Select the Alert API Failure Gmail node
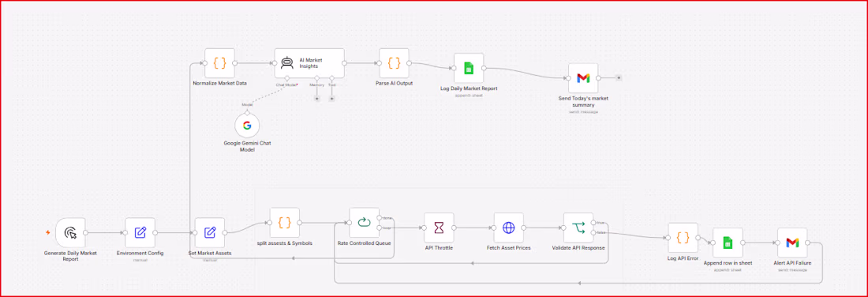Screen dimensions: 868x297 coord(792,242)
